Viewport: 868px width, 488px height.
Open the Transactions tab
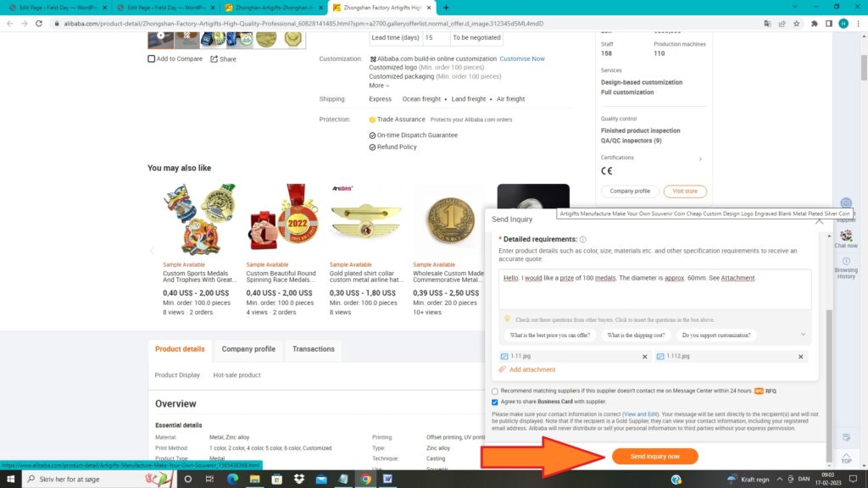[x=314, y=349]
